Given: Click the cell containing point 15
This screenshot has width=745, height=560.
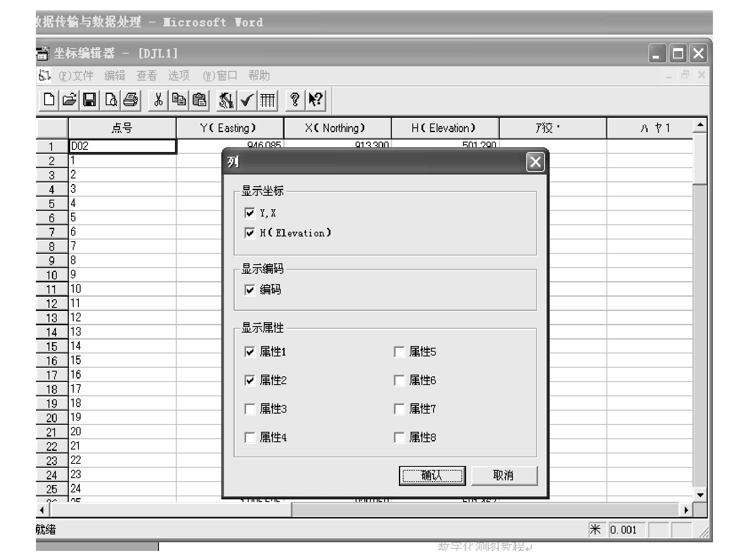Looking at the screenshot, I should tap(123, 360).
